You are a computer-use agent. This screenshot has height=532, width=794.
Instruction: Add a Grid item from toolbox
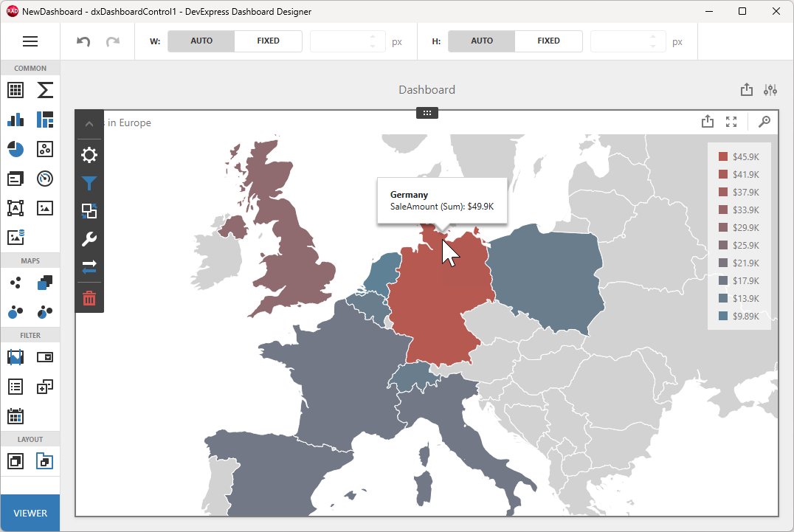coord(15,90)
